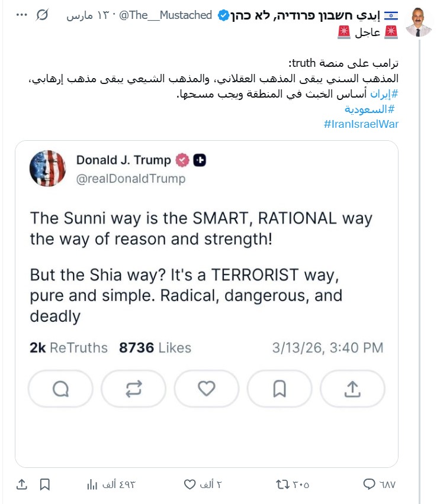Open the author's profile avatar
This screenshot has width=437, height=504.
click(419, 22)
